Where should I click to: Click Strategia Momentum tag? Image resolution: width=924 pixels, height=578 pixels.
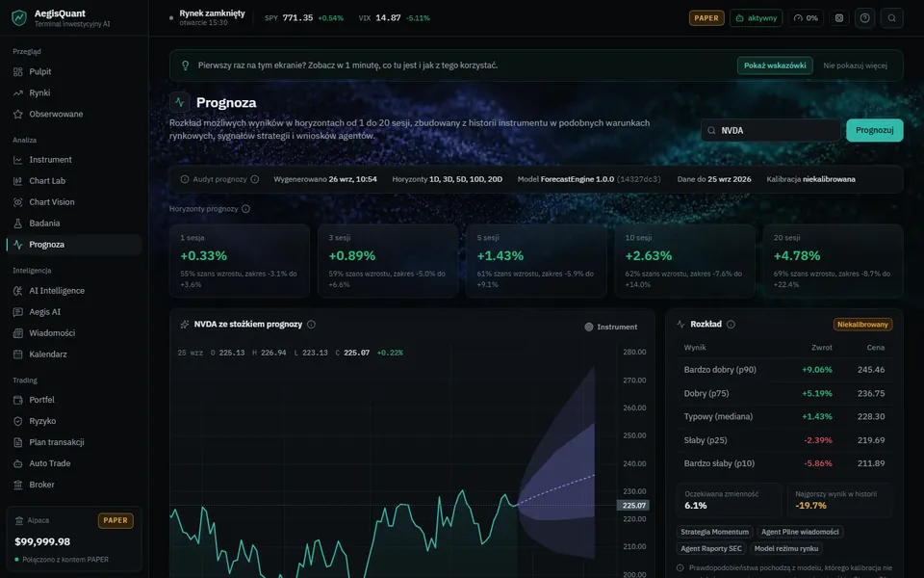click(x=714, y=532)
